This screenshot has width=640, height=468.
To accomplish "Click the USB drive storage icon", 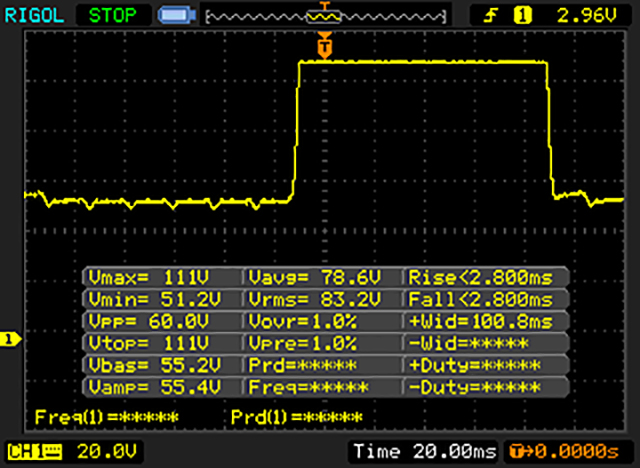I will [177, 16].
